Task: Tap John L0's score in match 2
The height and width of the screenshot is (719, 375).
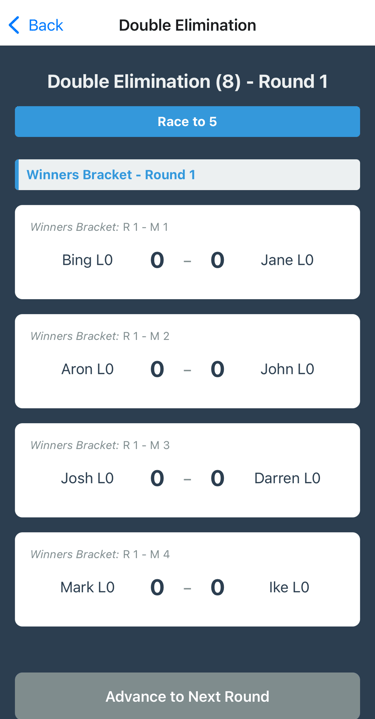Action: [217, 369]
